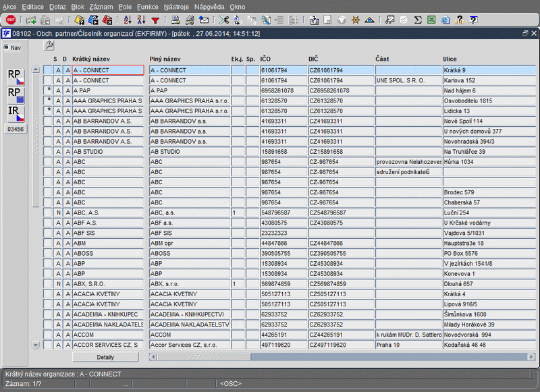Click the full name 'ABM opr'
This screenshot has width=540, height=392.
point(190,244)
